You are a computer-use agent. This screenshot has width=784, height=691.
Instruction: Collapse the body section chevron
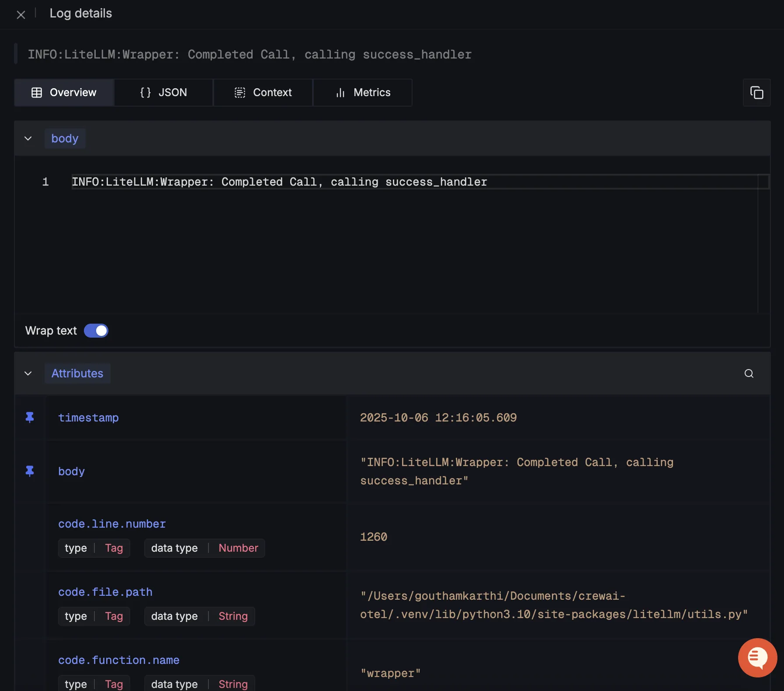click(28, 138)
